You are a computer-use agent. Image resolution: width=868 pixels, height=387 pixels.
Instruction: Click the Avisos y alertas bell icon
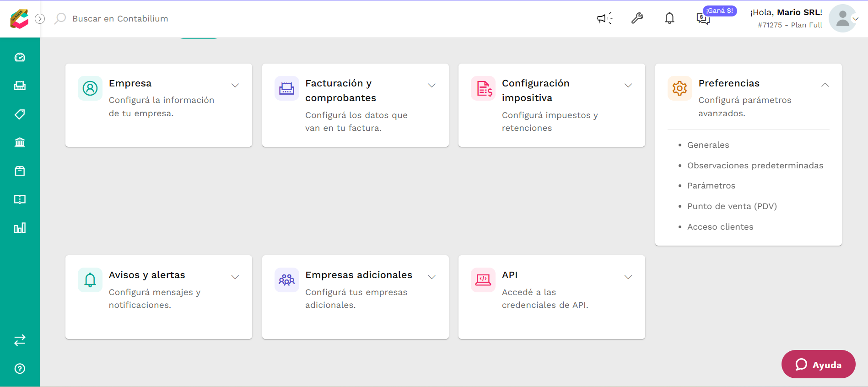tap(90, 280)
